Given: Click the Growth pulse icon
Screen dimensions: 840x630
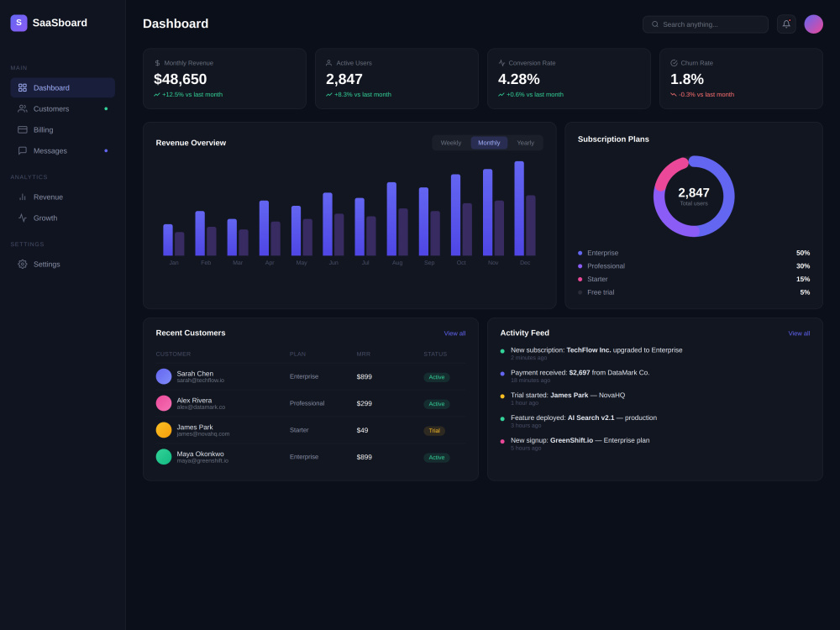Looking at the screenshot, I should pos(23,218).
